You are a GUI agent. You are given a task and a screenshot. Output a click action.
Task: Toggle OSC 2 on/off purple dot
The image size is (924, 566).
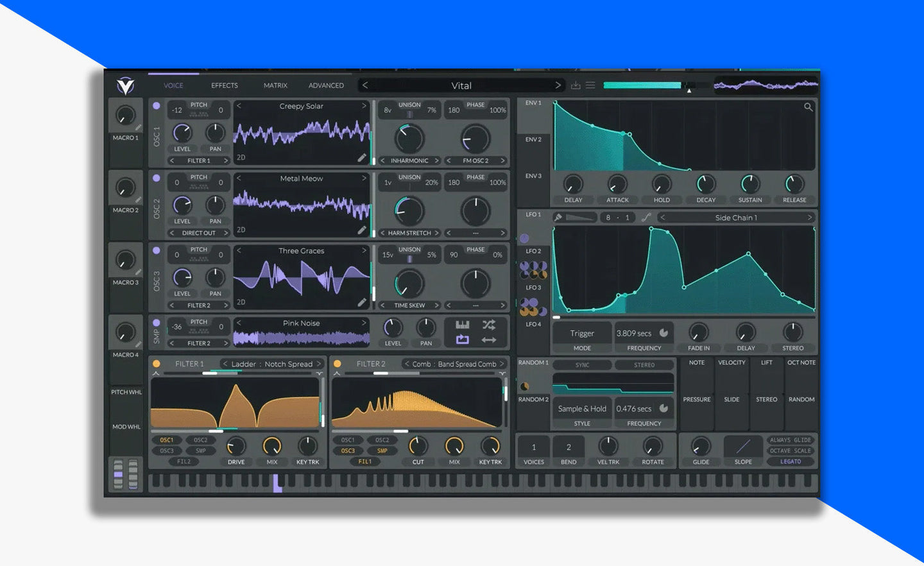pyautogui.click(x=157, y=178)
